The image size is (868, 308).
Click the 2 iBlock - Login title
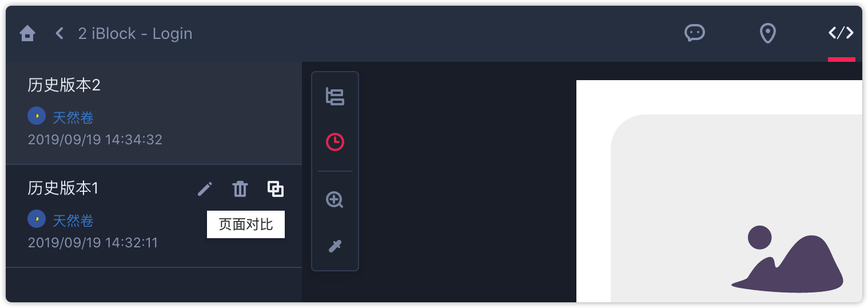tap(135, 34)
